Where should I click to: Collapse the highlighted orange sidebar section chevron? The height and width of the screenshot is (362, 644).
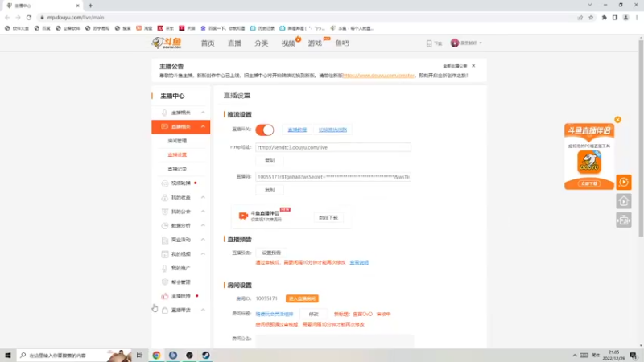(203, 126)
